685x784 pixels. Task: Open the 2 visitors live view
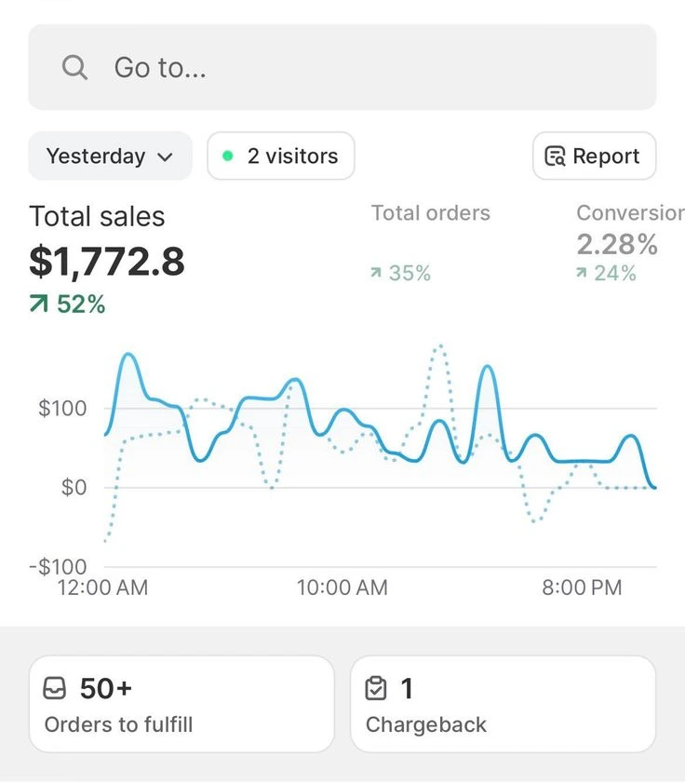291,155
